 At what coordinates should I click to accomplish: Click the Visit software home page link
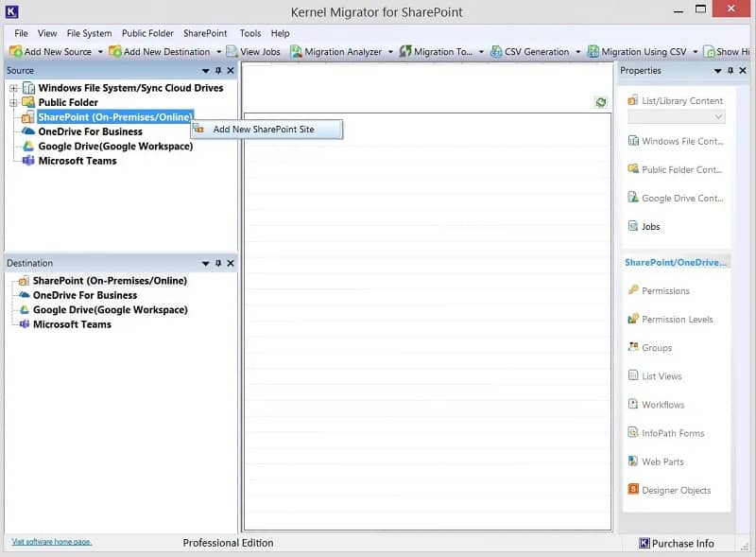pos(52,542)
